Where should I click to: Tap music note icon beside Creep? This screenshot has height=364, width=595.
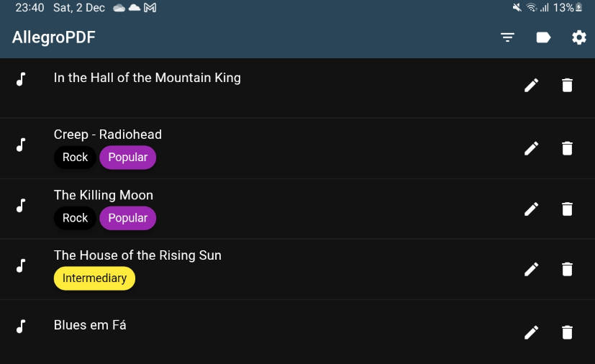(x=22, y=145)
